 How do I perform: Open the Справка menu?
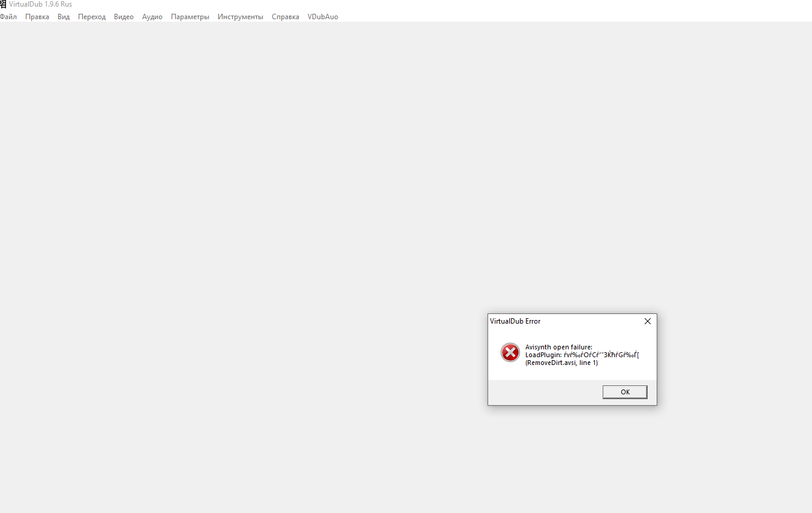pyautogui.click(x=285, y=17)
